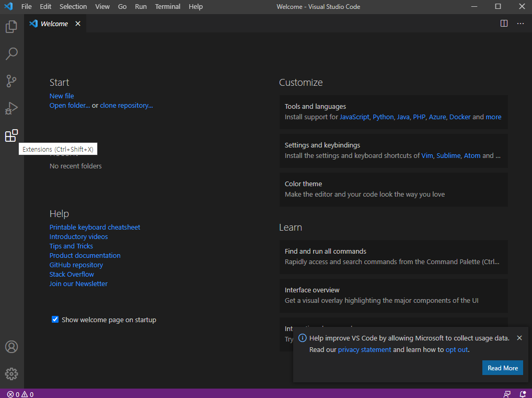Open the Manage gear icon

[11, 374]
